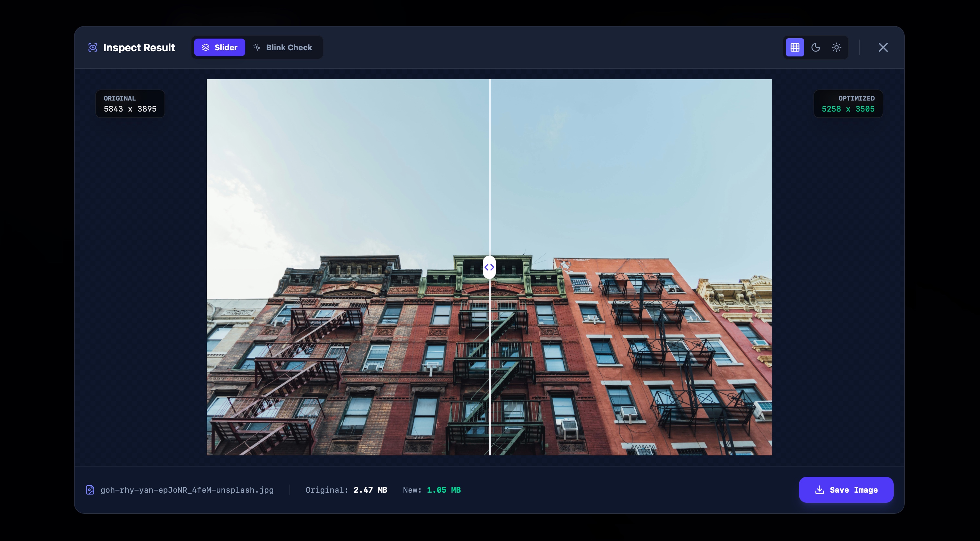Click the OPTIMIZED 5258 x 3505 badge
This screenshot has height=541, width=980.
click(x=848, y=104)
